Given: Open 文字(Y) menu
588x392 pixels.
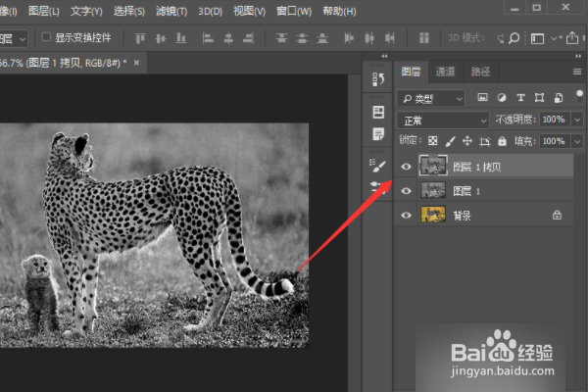Looking at the screenshot, I should [86, 11].
